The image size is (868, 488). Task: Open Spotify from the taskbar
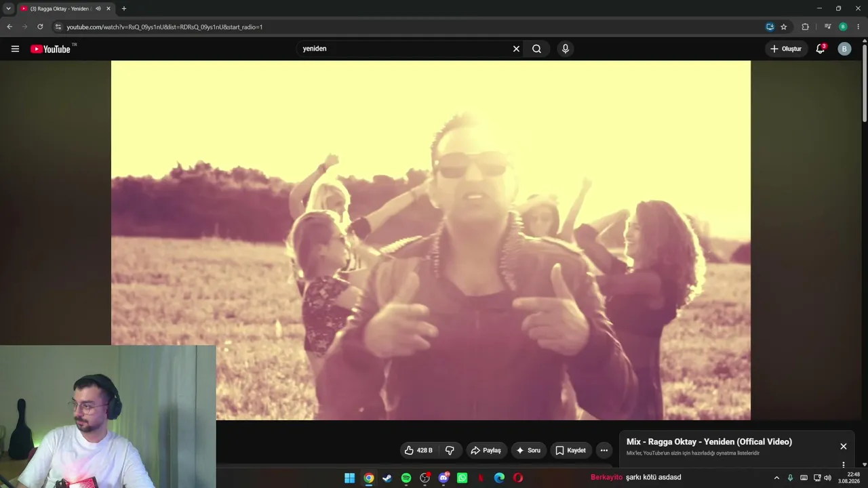406,478
